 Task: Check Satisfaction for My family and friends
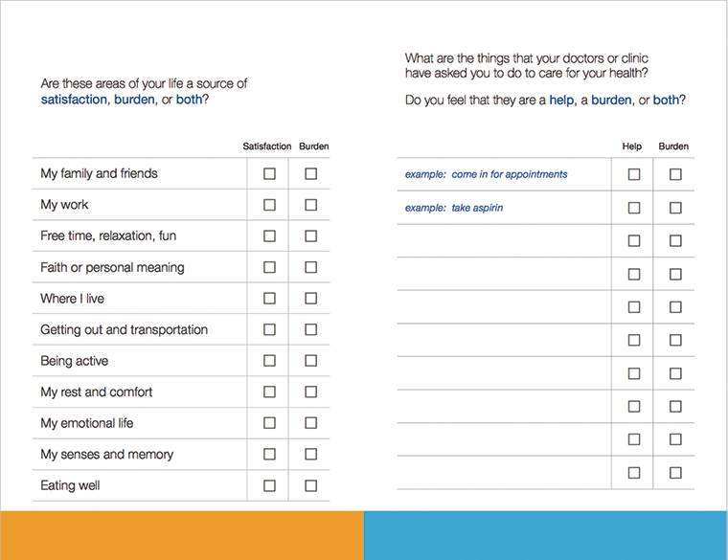269,174
